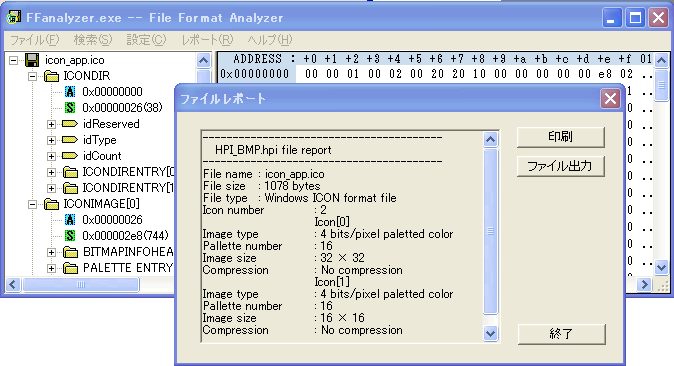Image resolution: width=674 pixels, height=366 pixels.
Task: Close the ファイルレポート dialog
Action: click(610, 99)
